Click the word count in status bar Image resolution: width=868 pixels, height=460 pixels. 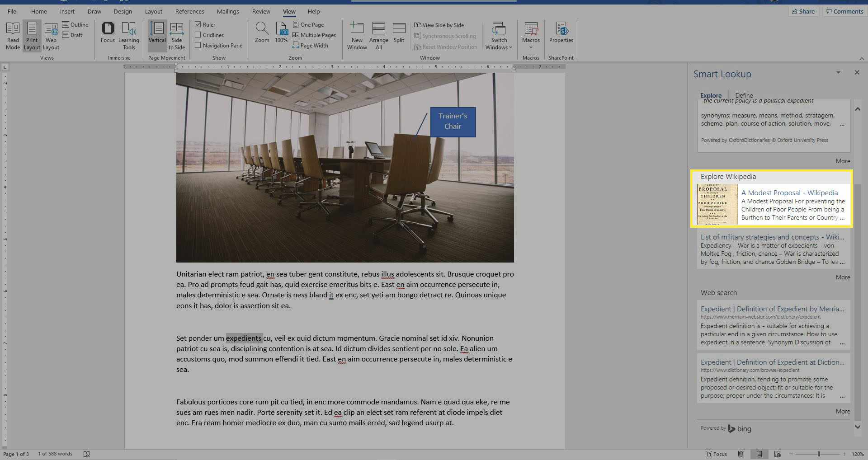[x=55, y=454]
